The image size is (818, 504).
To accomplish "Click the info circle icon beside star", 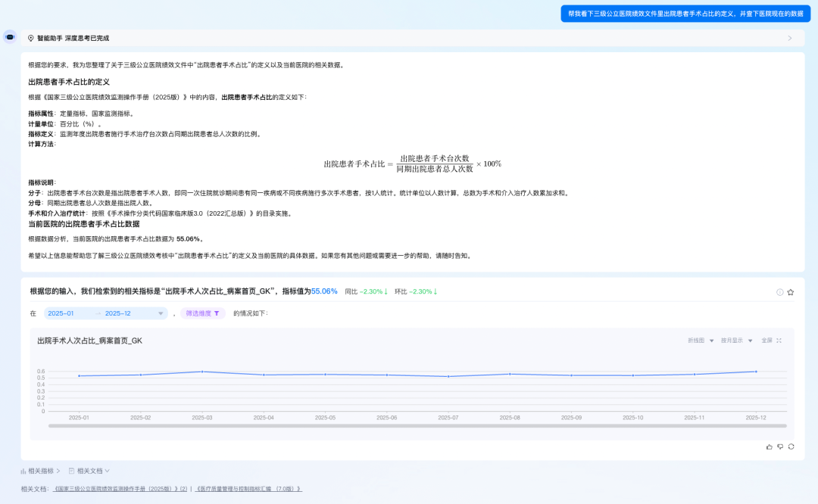I will [779, 292].
